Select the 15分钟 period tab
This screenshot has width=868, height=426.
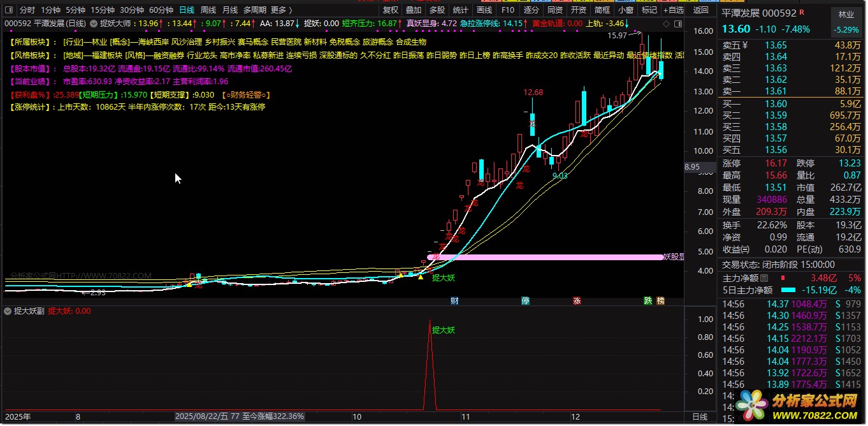[x=102, y=10]
